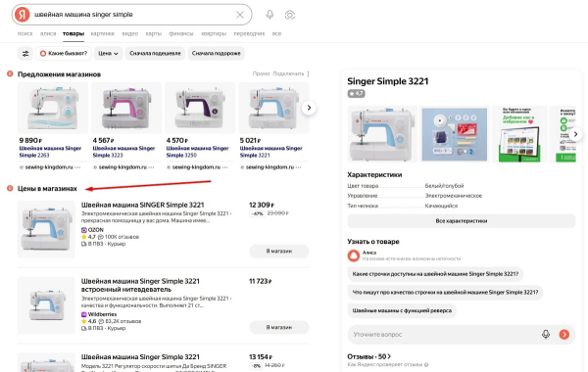The height and width of the screenshot is (372, 588).
Task: Advance product photos with right chevron
Action: (x=576, y=134)
